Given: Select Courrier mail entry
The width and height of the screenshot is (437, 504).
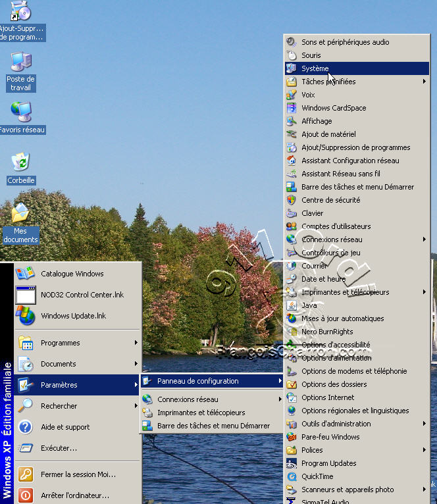Looking at the screenshot, I should pyautogui.click(x=357, y=266).
